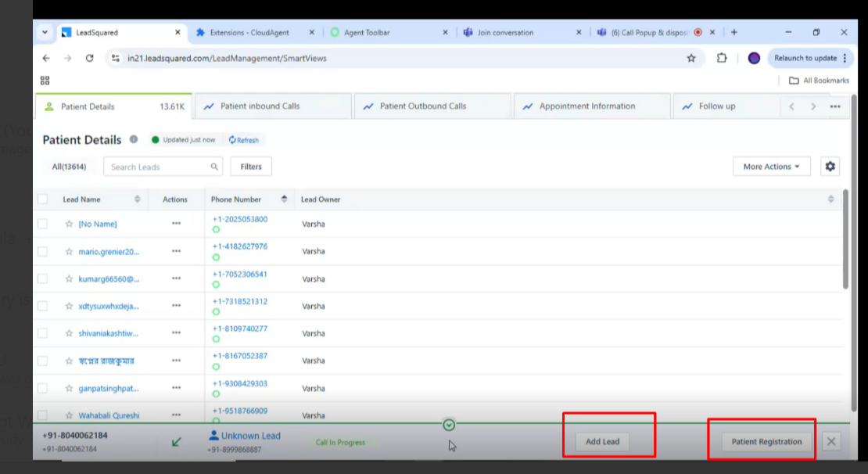
Task: Switch to the Patient inbound Calls tab
Action: click(260, 106)
